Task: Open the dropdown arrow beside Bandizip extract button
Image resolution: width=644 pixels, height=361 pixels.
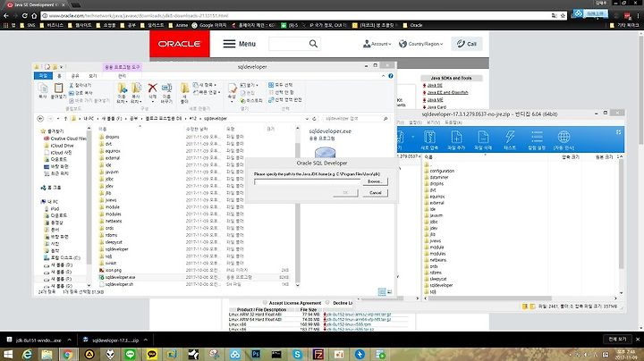Action: (x=412, y=138)
